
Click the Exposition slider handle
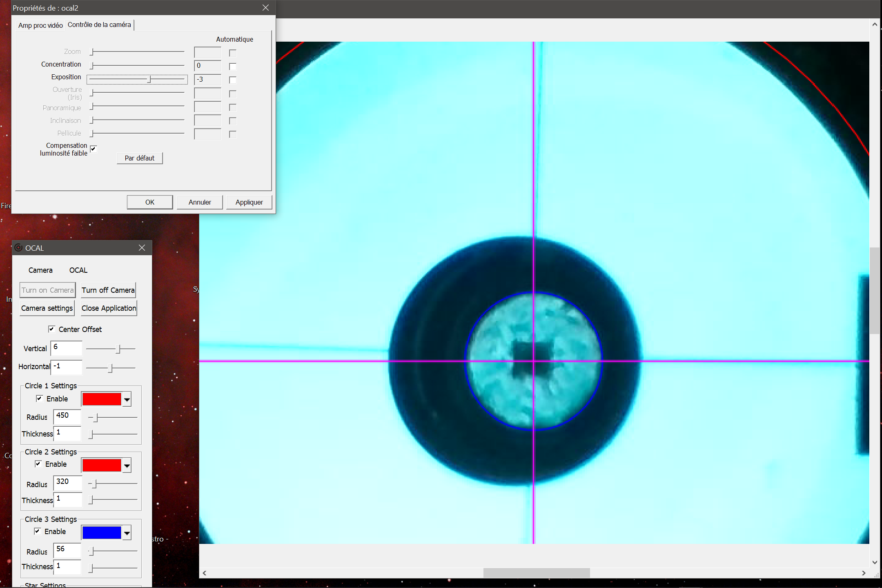(149, 79)
